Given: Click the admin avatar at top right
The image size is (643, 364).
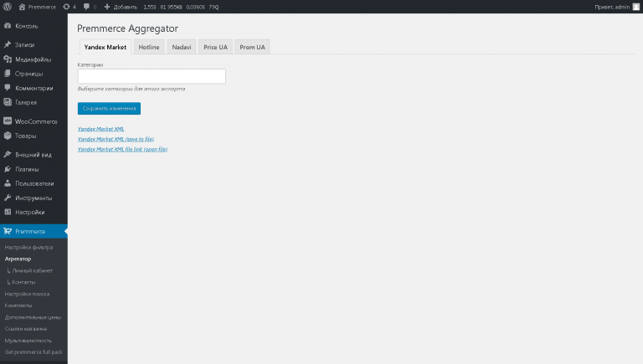Looking at the screenshot, I should click(636, 7).
